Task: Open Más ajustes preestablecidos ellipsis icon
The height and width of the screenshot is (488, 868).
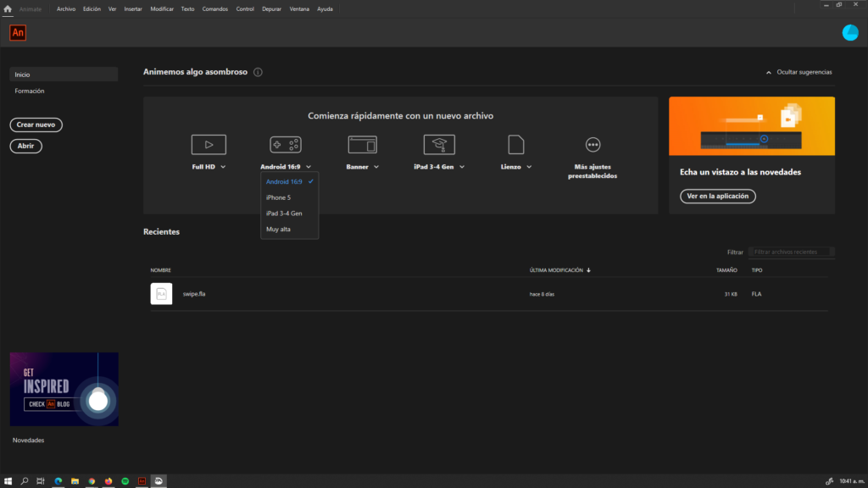Action: 593,145
